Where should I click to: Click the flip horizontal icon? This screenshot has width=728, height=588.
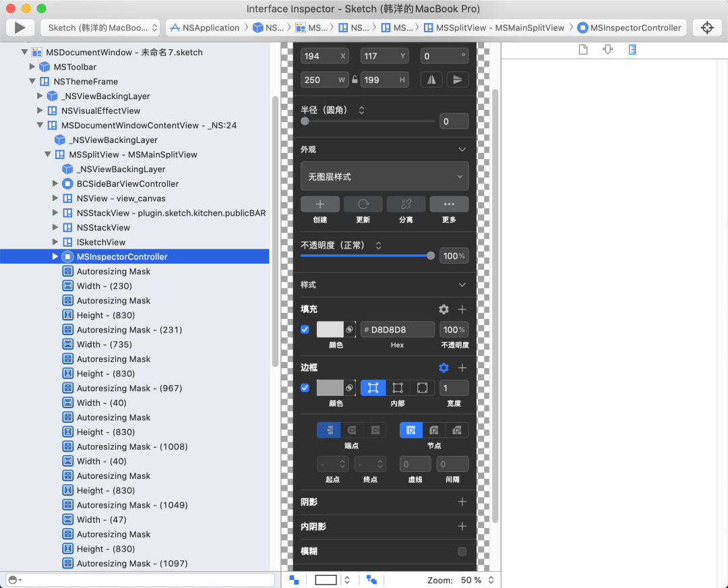[431, 80]
